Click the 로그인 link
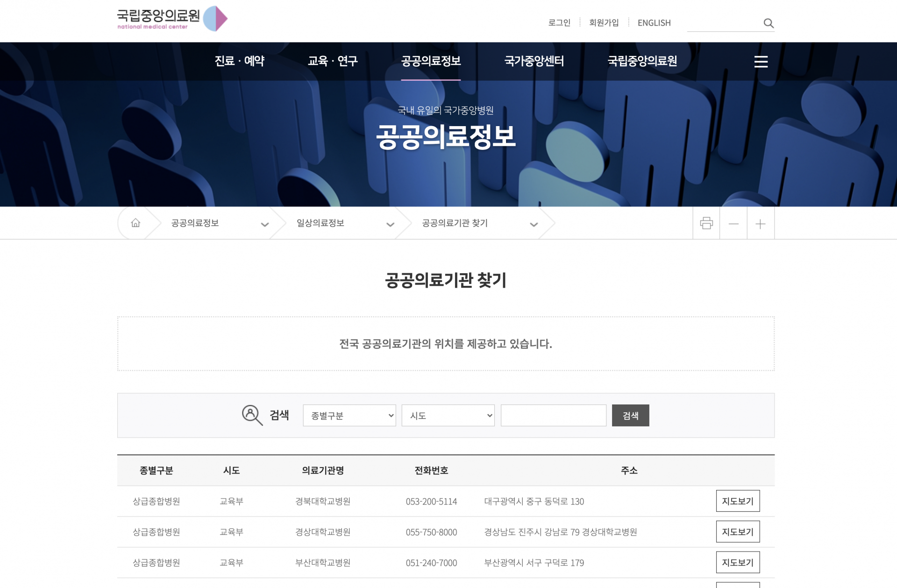Screen dimensions: 897x588 559,22
